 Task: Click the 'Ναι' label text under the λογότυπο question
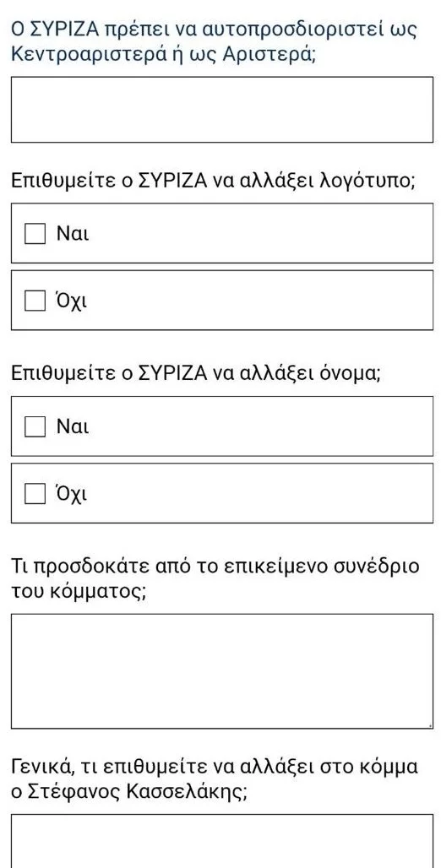(72, 234)
